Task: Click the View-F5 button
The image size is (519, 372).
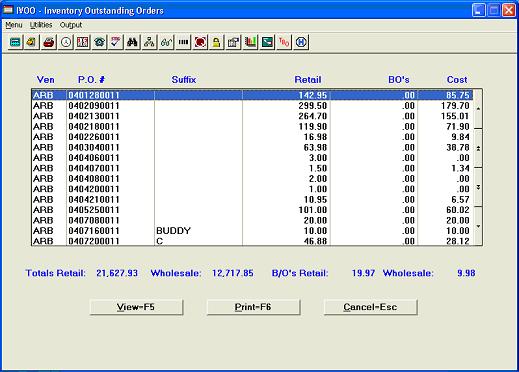Action: click(136, 307)
